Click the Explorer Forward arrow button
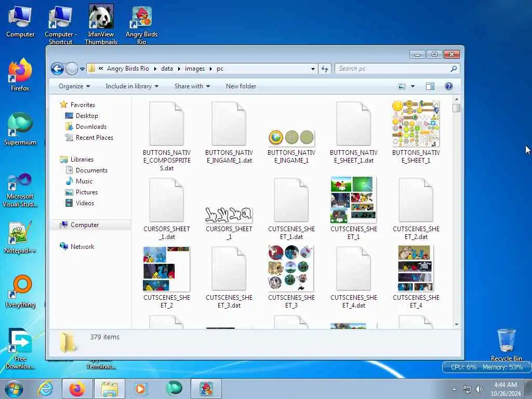Viewport: 532px width, 399px height. coord(72,69)
